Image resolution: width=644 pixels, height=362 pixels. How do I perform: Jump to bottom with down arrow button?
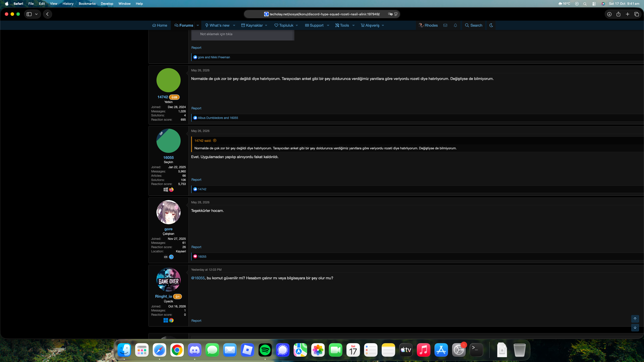click(x=635, y=327)
